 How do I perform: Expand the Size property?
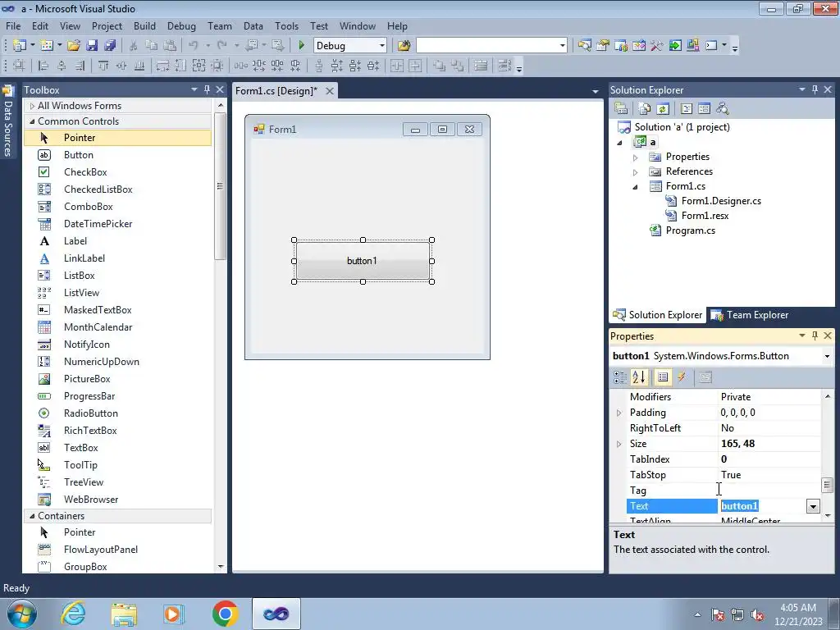pos(619,444)
